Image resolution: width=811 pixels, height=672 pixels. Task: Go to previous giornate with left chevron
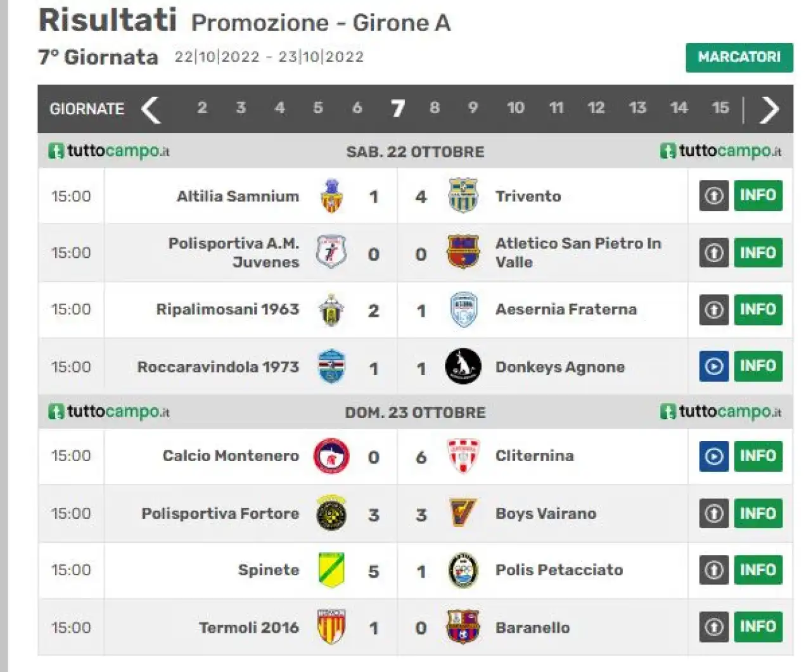click(x=151, y=109)
